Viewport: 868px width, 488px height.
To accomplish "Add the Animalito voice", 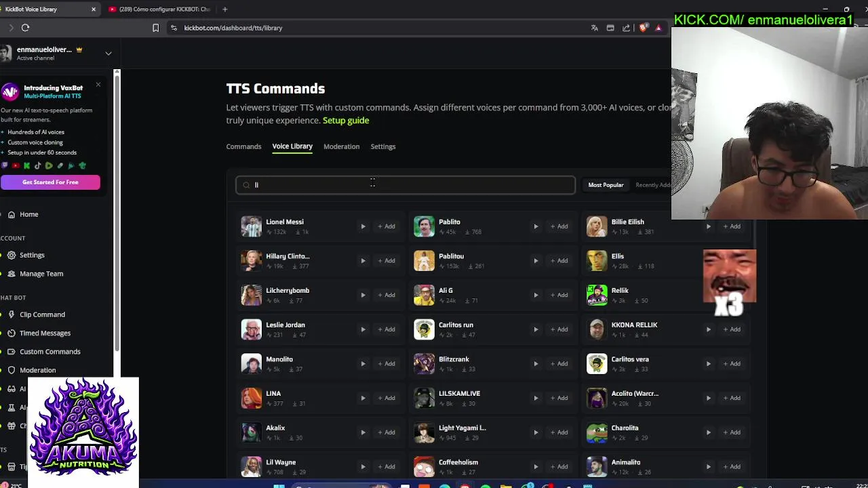I will 732,467.
